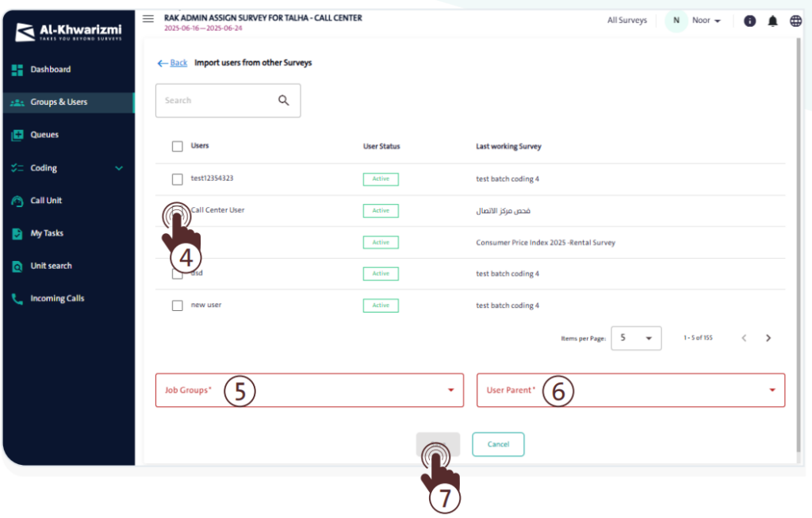Open the Job Groups dropdown

(x=309, y=390)
